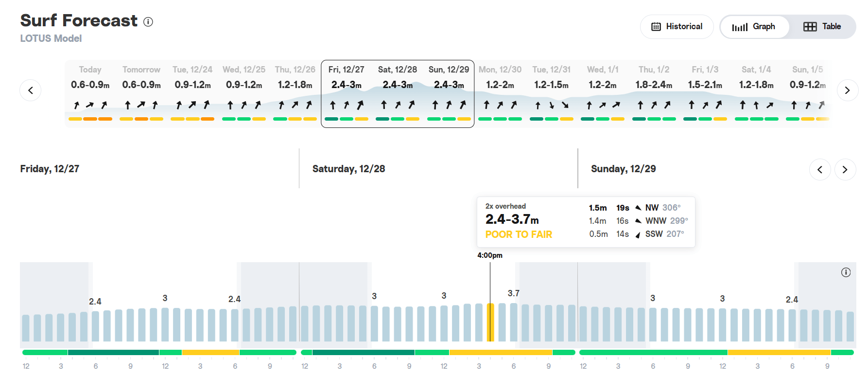The height and width of the screenshot is (377, 868).
Task: Switch to Table view
Action: (x=822, y=27)
